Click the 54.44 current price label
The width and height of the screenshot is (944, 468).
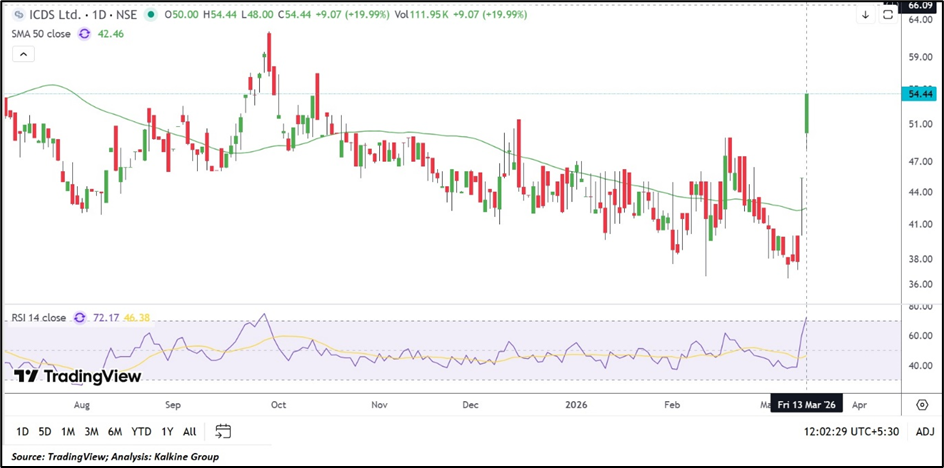918,93
